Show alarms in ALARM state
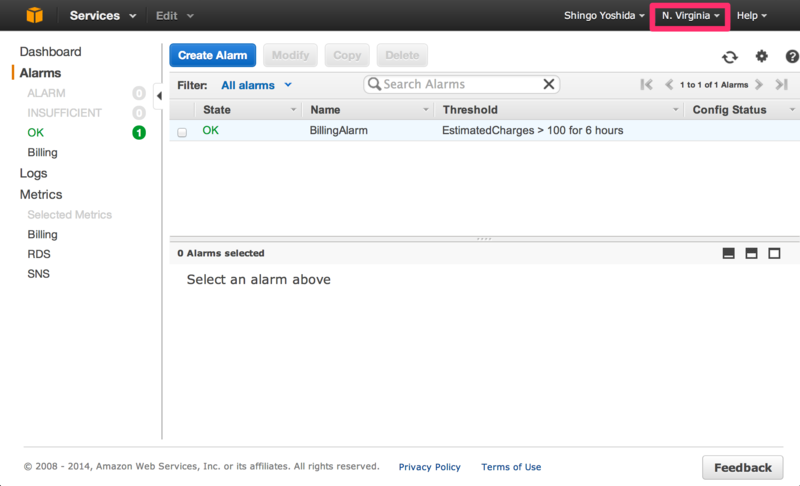800x486 pixels. (46, 93)
